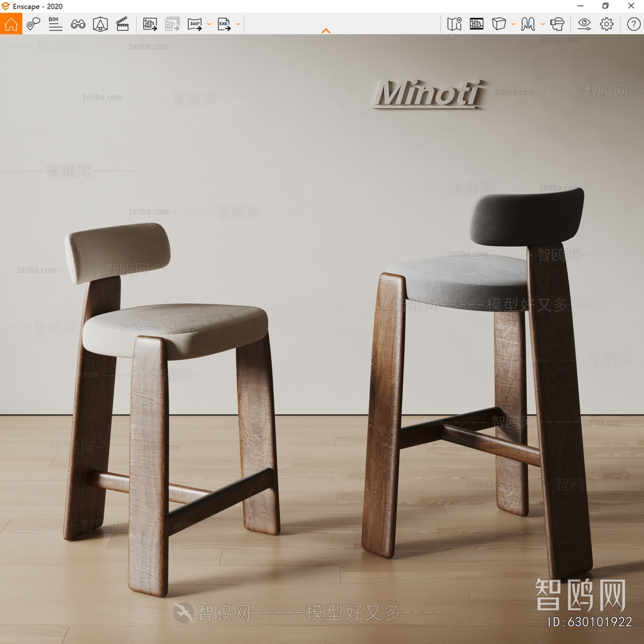Image resolution: width=644 pixels, height=644 pixels.
Task: Open Enscape general settings gear
Action: (x=607, y=25)
